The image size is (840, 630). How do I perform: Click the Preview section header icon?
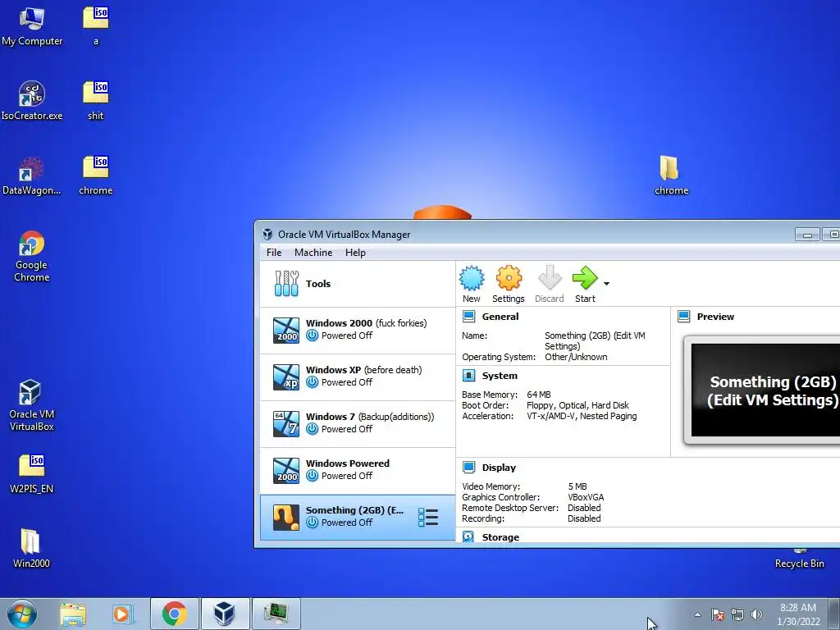point(683,317)
